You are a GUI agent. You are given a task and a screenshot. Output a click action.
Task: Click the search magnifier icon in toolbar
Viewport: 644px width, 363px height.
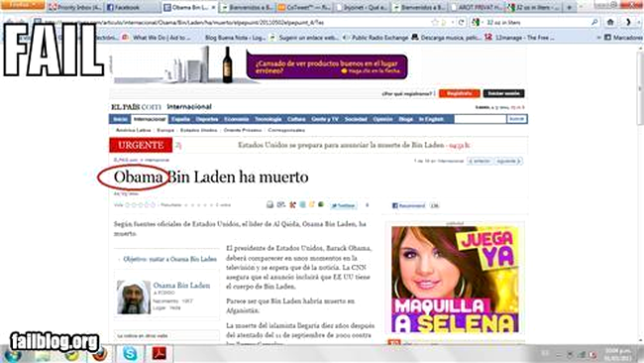pyautogui.click(x=594, y=23)
